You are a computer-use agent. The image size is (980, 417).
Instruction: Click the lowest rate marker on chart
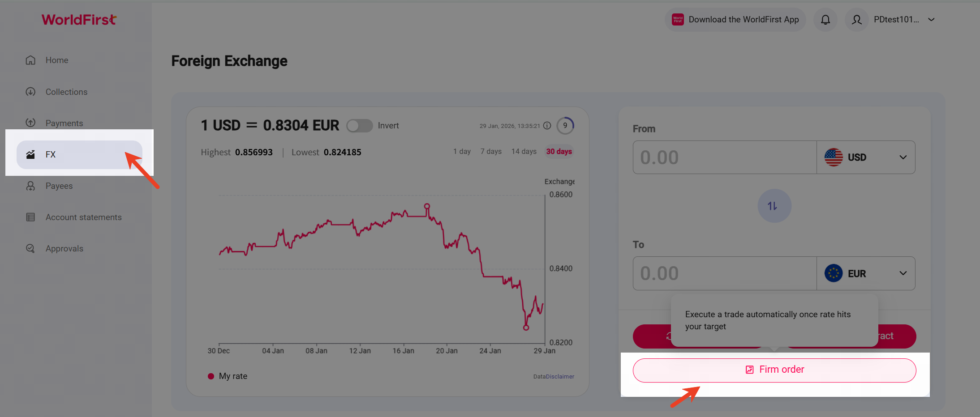(526, 328)
